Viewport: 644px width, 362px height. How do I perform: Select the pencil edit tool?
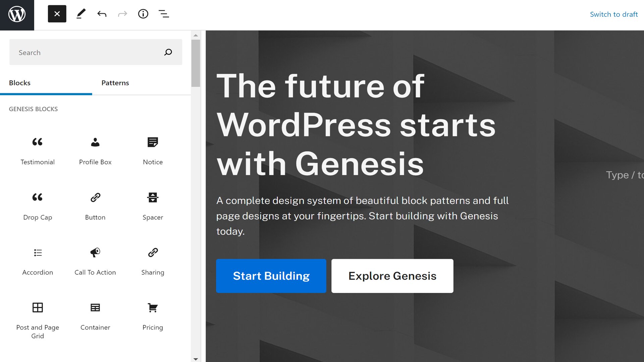[81, 14]
